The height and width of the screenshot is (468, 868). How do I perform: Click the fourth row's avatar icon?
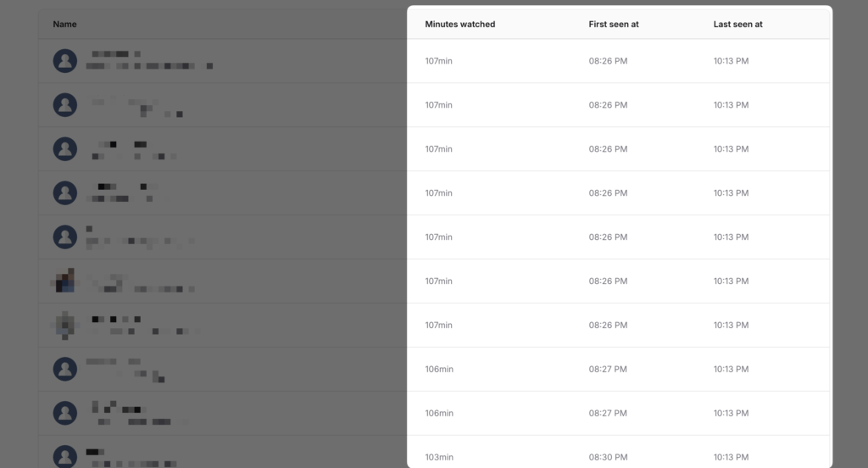tap(64, 192)
